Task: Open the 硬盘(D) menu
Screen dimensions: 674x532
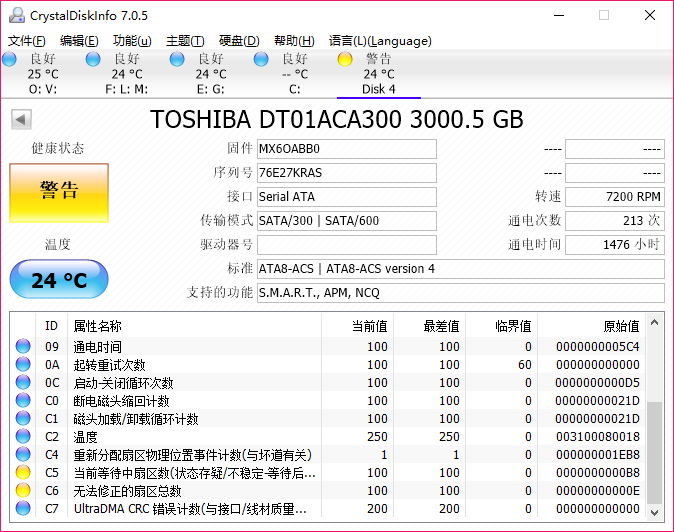Action: click(239, 41)
